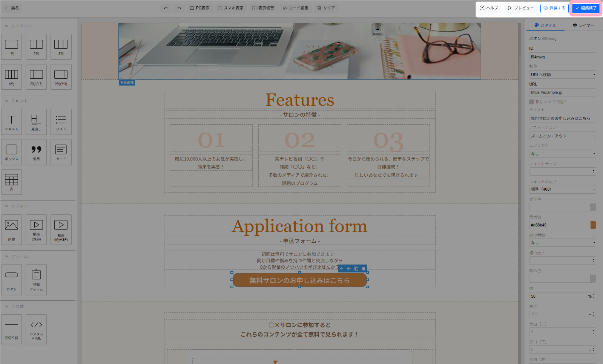The width and height of the screenshot is (603, 364).
Task: Duplicate the selected button element
Action: click(356, 269)
